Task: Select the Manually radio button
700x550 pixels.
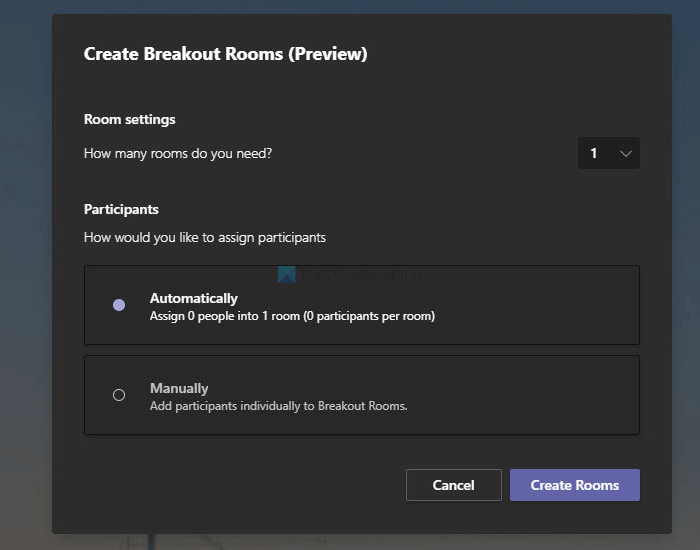Action: point(119,395)
